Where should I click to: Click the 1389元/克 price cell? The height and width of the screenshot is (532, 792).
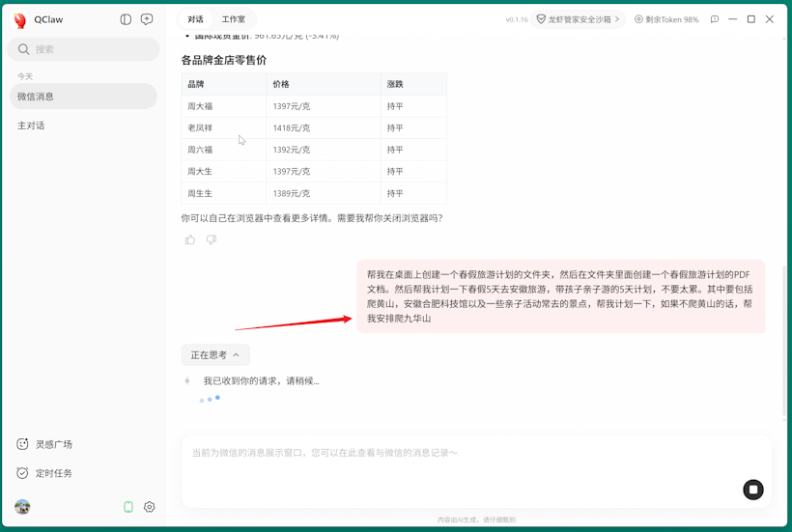point(324,193)
